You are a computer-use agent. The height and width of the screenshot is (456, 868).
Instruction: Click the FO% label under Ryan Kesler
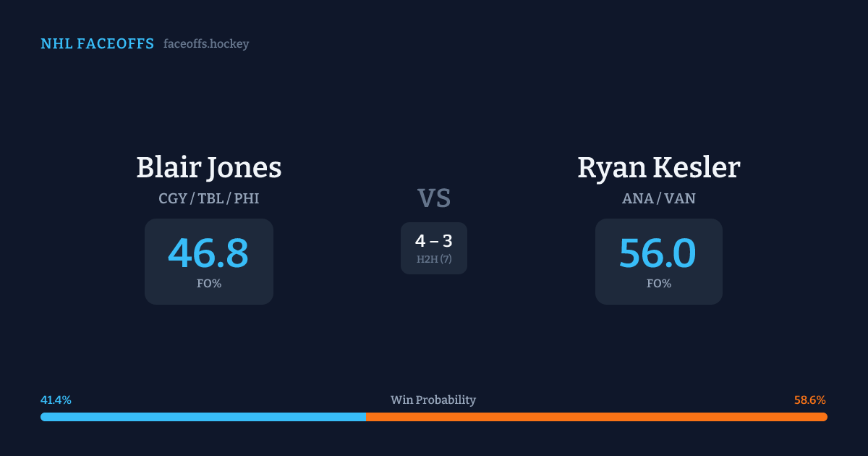click(658, 284)
